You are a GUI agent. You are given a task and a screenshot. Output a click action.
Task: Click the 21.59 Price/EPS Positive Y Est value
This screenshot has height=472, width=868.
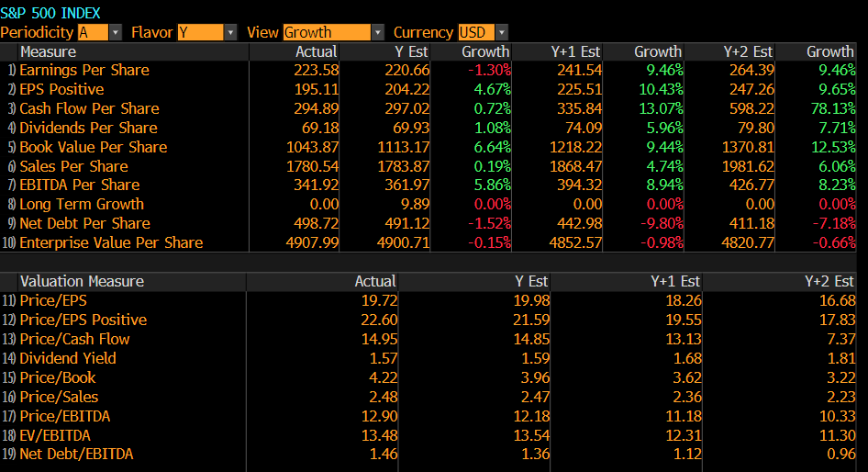(x=531, y=320)
